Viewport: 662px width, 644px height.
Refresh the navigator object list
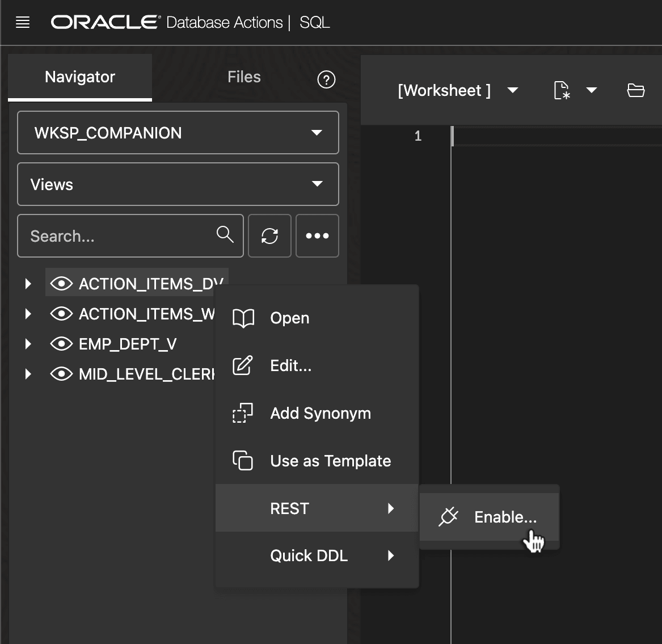pos(269,235)
